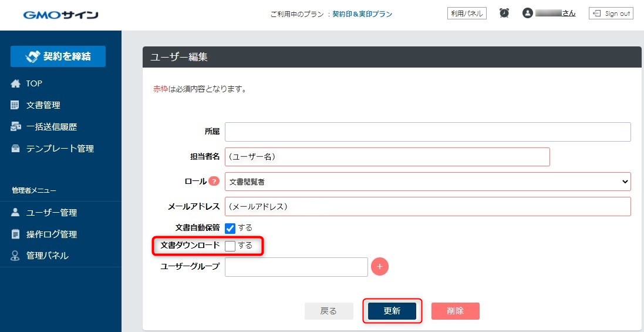This screenshot has height=332, width=644.
Task: Click the 操作ログ管理 document icon
Action: coord(16,234)
